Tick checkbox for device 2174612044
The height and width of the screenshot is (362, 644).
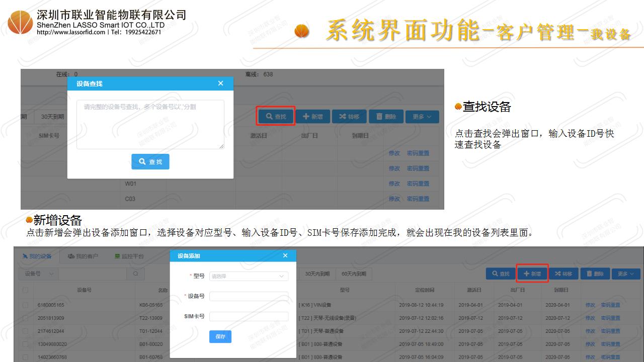click(x=25, y=331)
